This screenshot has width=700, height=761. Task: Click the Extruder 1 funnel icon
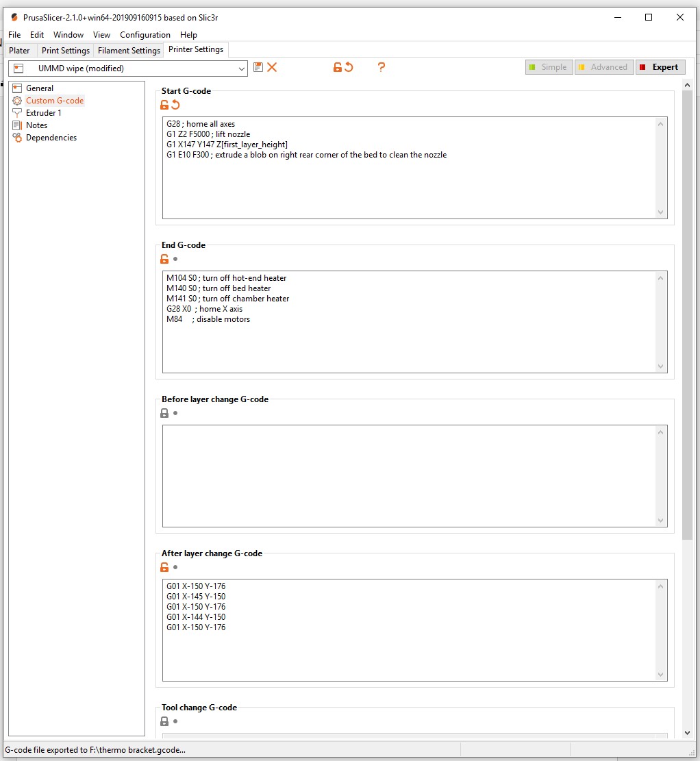point(17,113)
